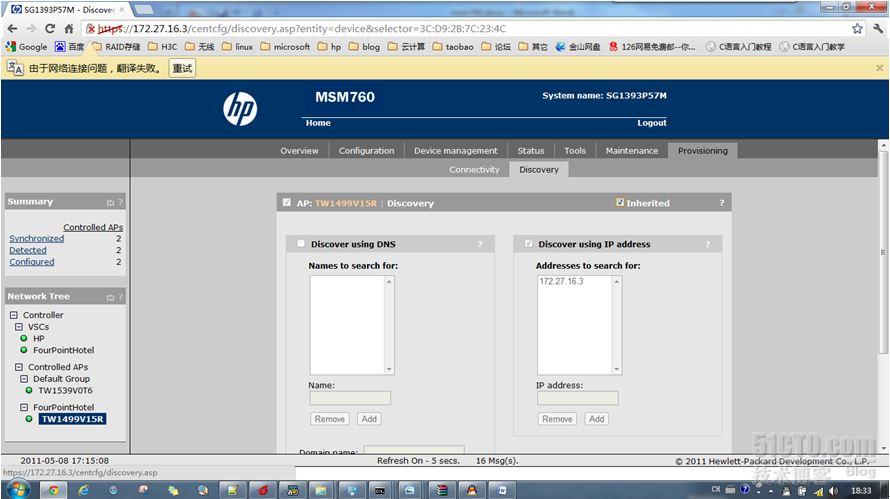Viewport: 890px width, 499px height.
Task: Bookmark this page with the star icon
Action: tap(857, 28)
